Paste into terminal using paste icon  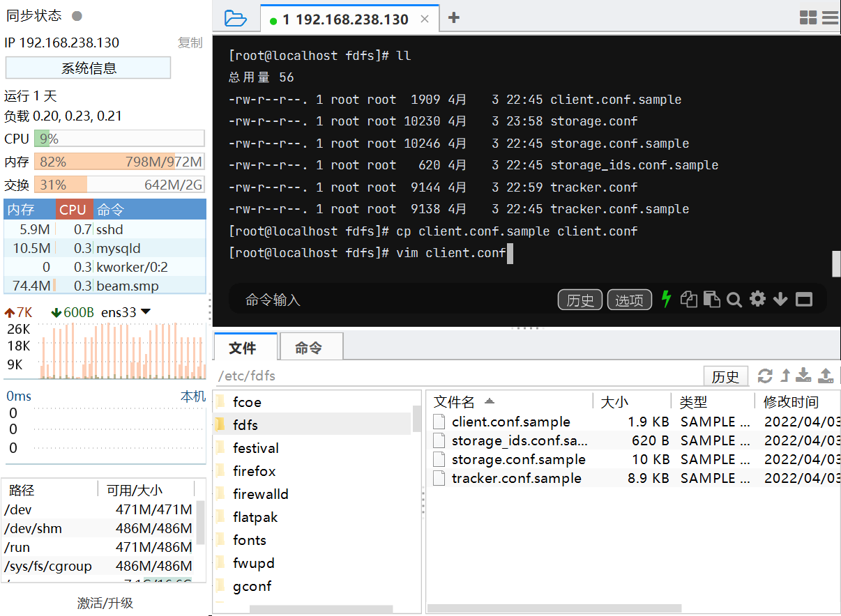click(711, 299)
